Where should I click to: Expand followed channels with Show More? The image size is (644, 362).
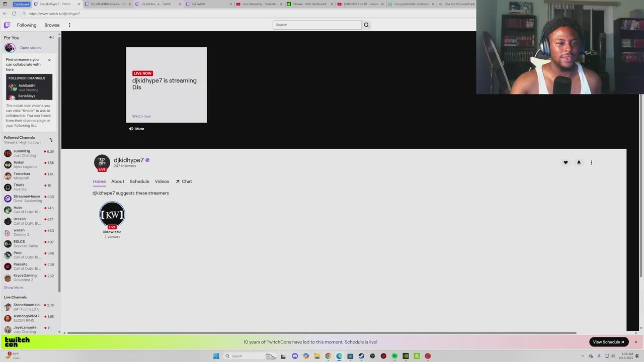[13, 288]
